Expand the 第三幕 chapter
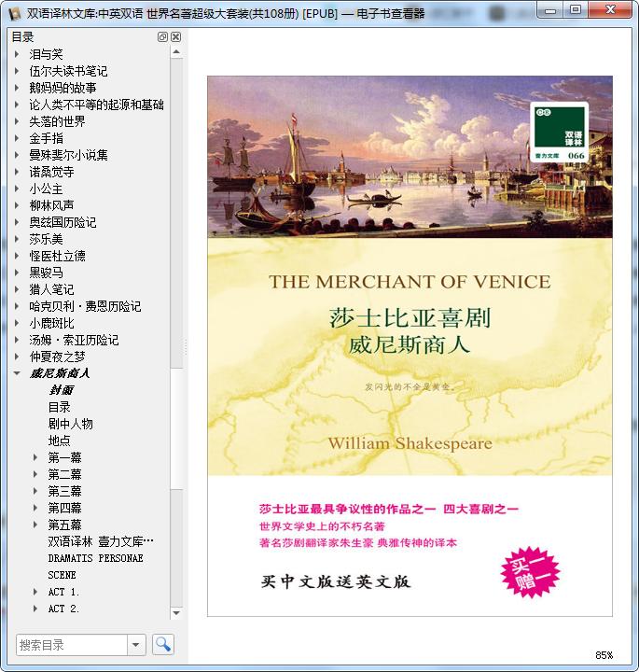639x672 pixels. [x=35, y=491]
